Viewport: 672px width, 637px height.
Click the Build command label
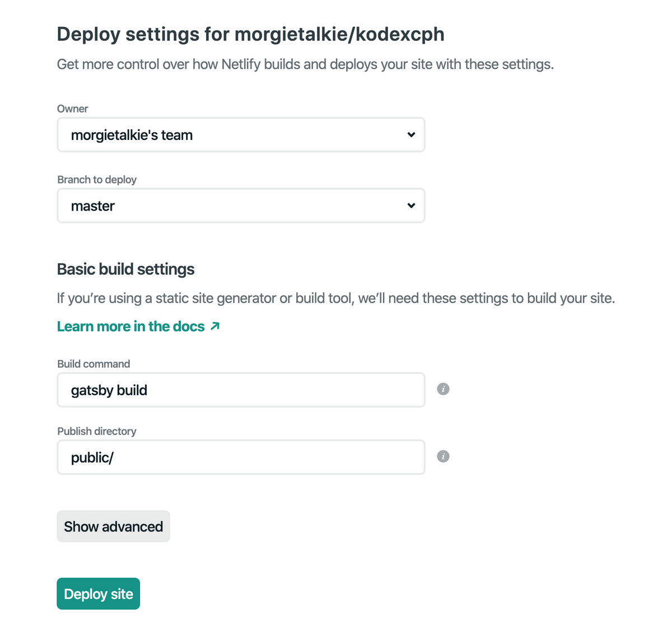(94, 364)
